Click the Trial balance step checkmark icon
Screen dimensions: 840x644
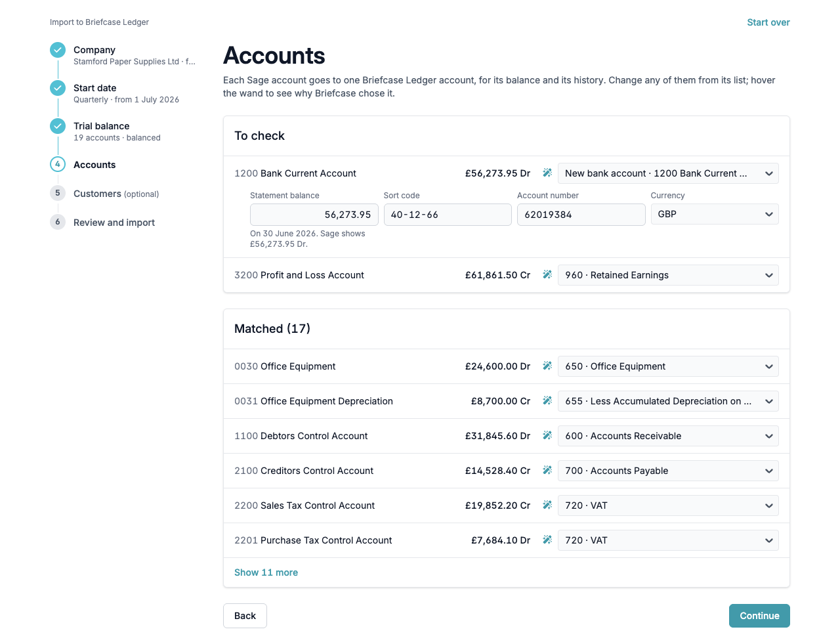pyautogui.click(x=58, y=126)
